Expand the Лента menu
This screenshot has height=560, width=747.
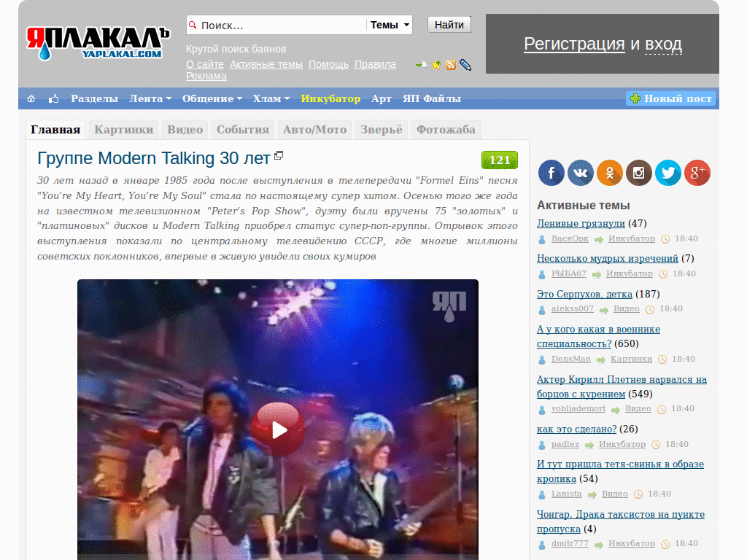[x=150, y=98]
